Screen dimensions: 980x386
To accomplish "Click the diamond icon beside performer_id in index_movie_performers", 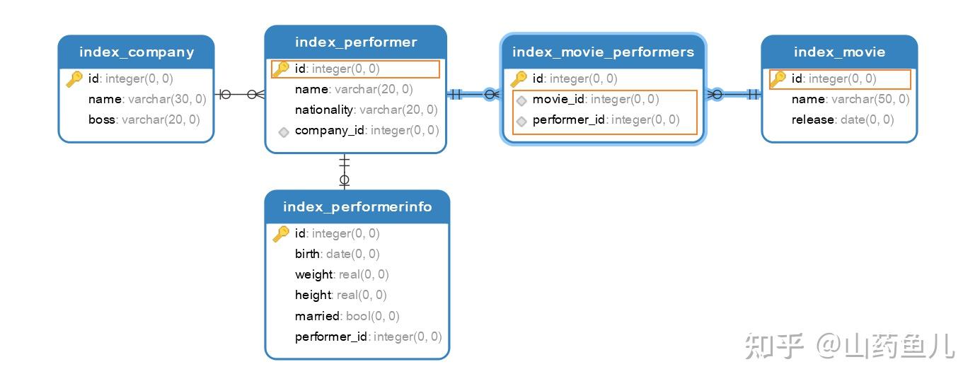I will click(x=521, y=121).
